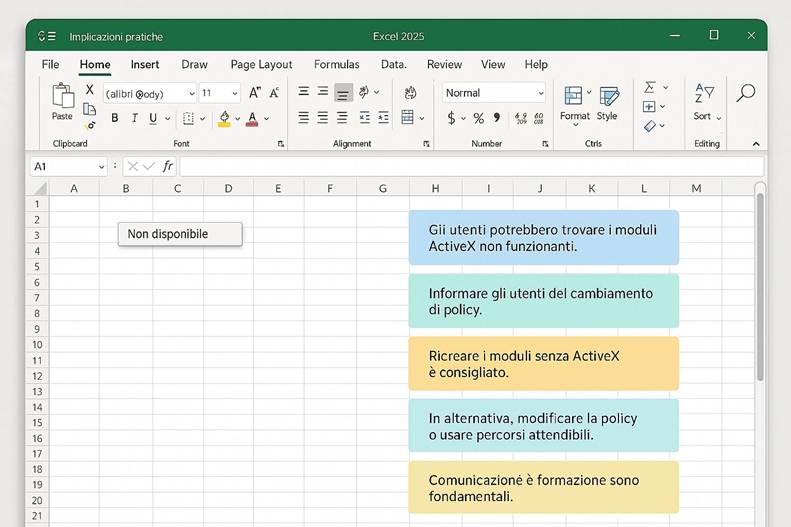Select the blue 'Gli utenti potrebbero' text box
Viewport: 791px width, 527px height.
(x=543, y=237)
